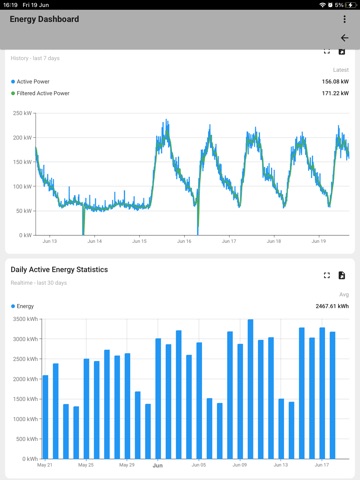Select the 171.22 kW latest value
Viewport: 360px width, 480px height.
pyautogui.click(x=335, y=93)
